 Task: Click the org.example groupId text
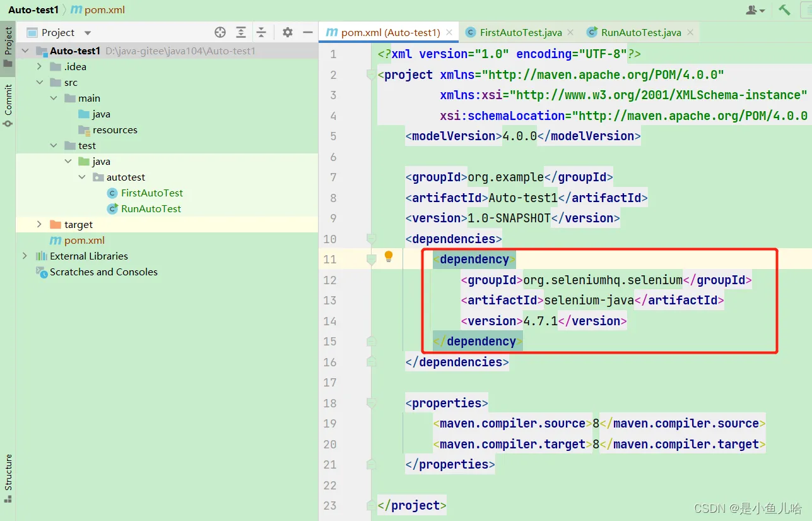point(505,177)
